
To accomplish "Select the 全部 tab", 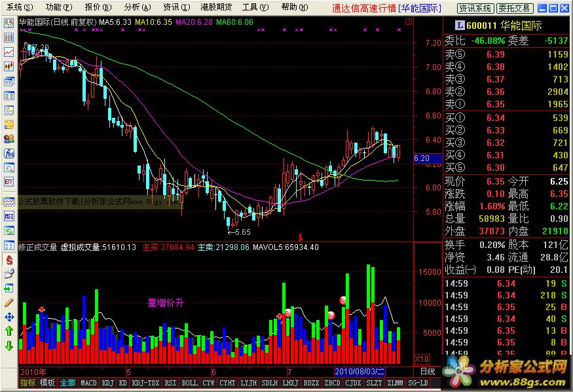I will pyautogui.click(x=67, y=382).
